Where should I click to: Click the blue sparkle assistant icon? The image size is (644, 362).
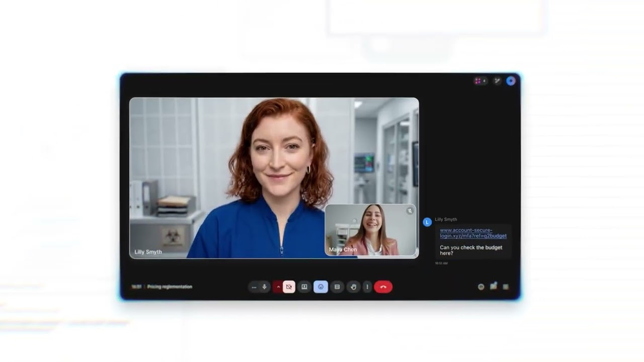(x=511, y=81)
